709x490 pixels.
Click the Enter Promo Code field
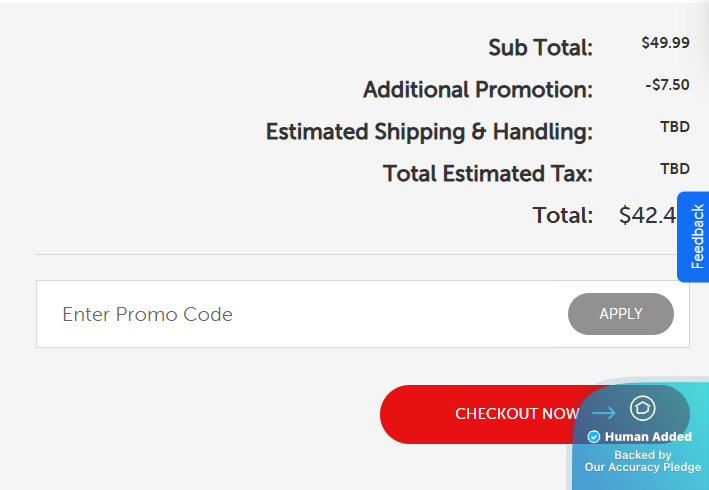(300, 314)
